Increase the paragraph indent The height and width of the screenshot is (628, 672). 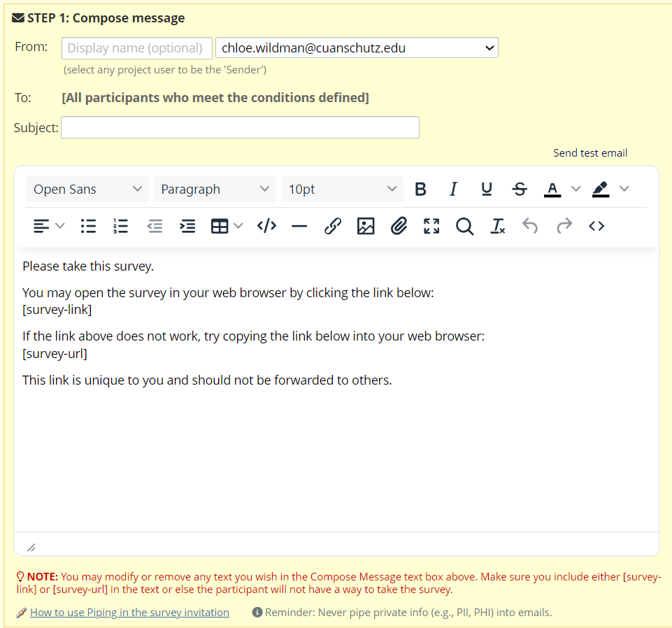(x=187, y=225)
